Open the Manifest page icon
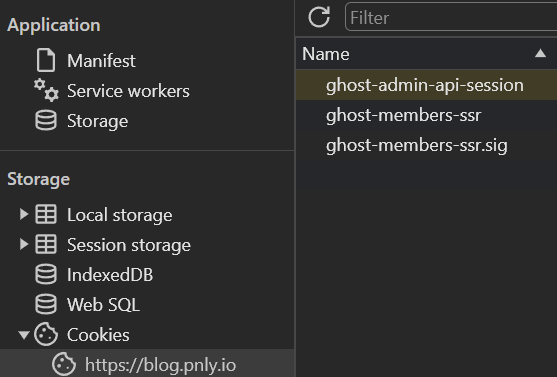Image resolution: width=557 pixels, height=377 pixels. (x=46, y=60)
